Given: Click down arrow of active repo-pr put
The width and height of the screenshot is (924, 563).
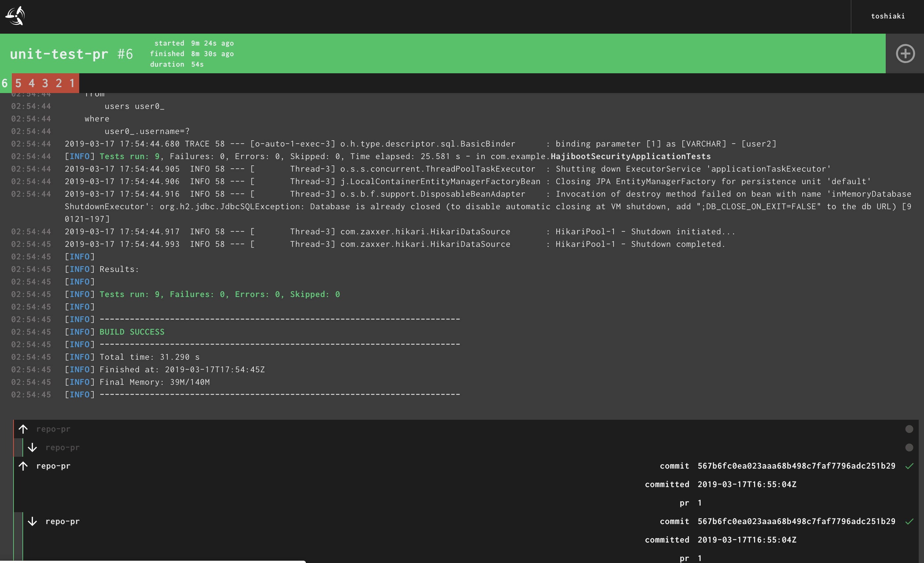Looking at the screenshot, I should [x=32, y=521].
